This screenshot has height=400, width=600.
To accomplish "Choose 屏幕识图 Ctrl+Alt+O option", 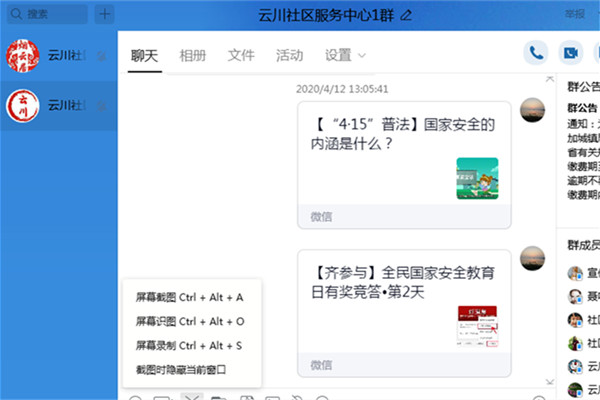I will tap(190, 322).
